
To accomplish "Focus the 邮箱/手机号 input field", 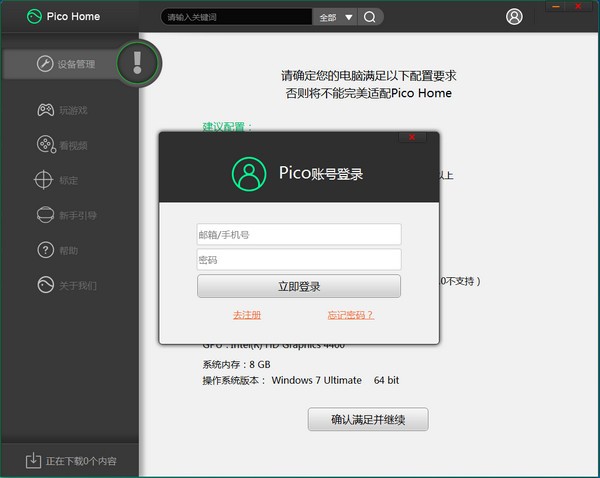I will click(299, 234).
